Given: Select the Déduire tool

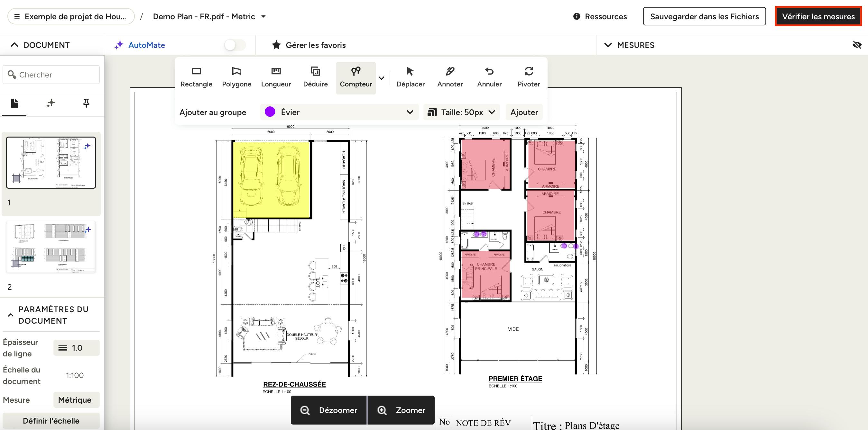Looking at the screenshot, I should coord(315,77).
